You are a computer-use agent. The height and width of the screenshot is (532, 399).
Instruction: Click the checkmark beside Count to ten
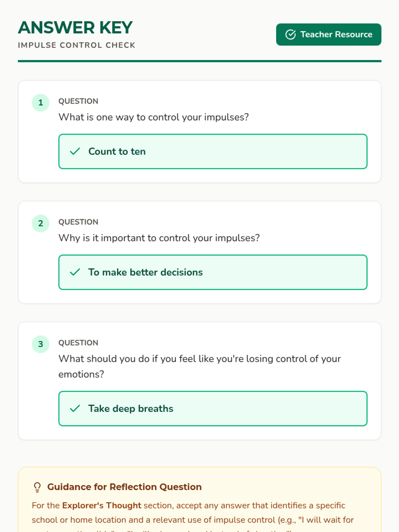[75, 152]
